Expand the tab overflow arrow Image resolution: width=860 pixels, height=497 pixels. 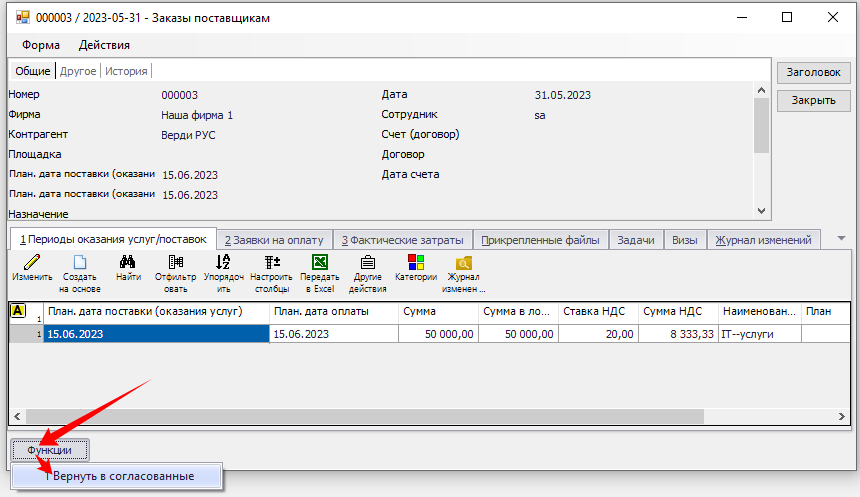(841, 238)
